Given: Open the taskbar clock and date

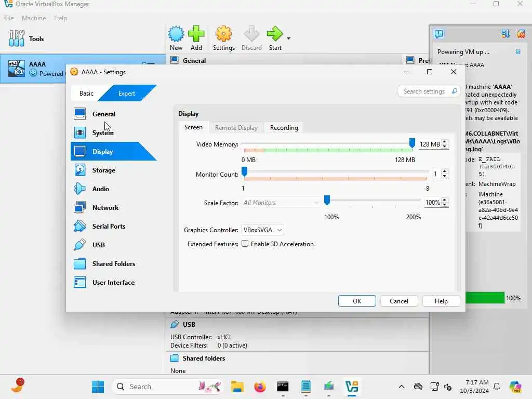Looking at the screenshot, I should point(474,387).
